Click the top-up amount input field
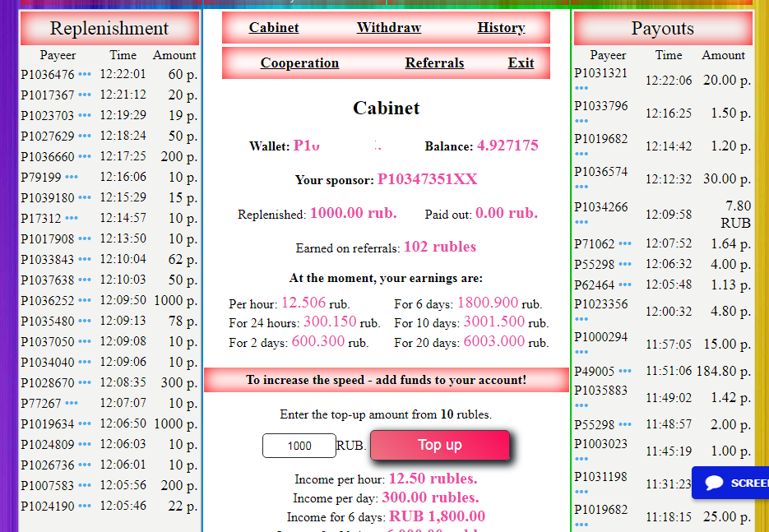 [299, 446]
